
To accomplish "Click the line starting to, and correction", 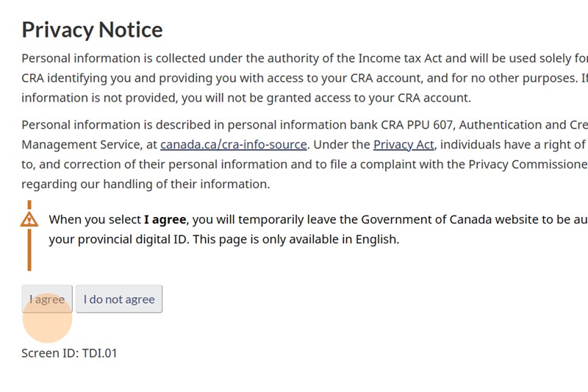I will coord(220,165).
